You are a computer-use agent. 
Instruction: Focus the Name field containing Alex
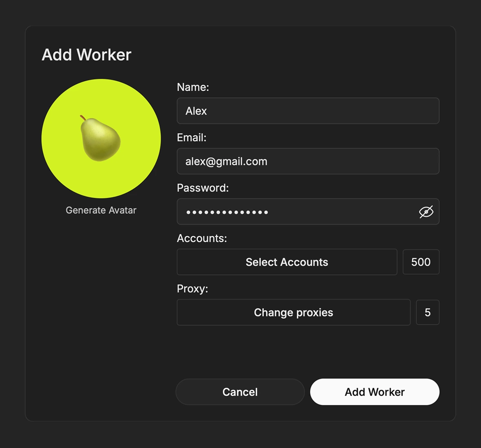pos(308,111)
